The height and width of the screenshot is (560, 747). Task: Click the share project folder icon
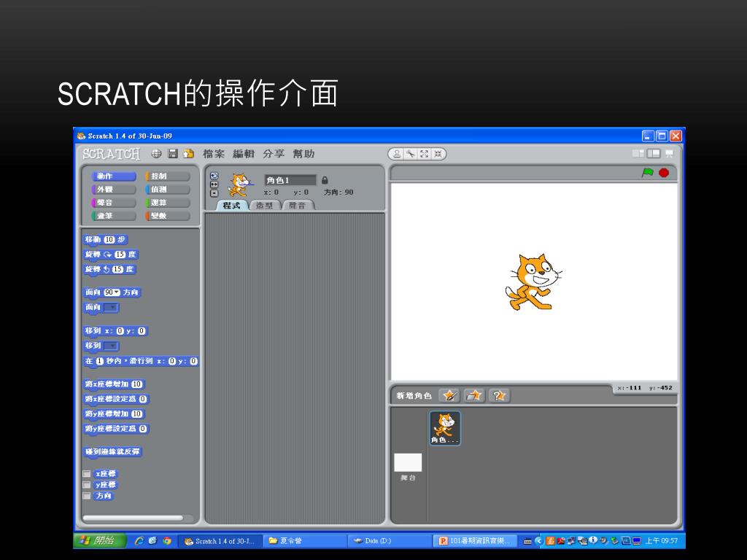[189, 153]
